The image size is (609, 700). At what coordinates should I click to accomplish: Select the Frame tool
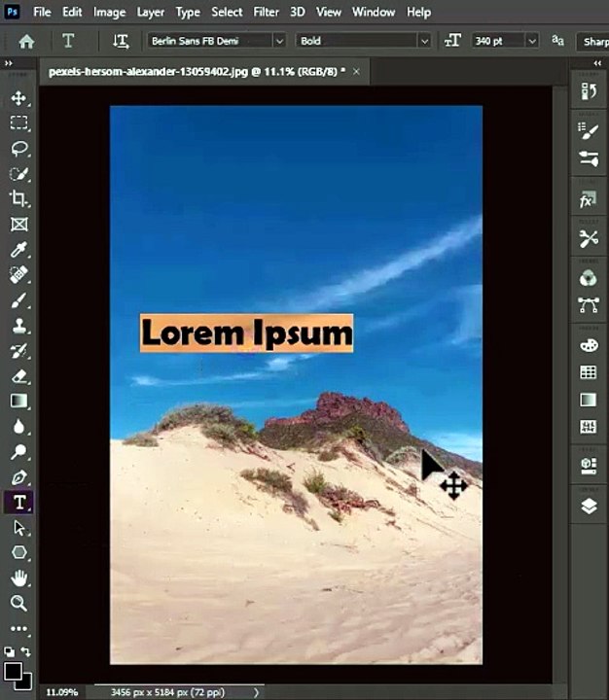tap(18, 224)
